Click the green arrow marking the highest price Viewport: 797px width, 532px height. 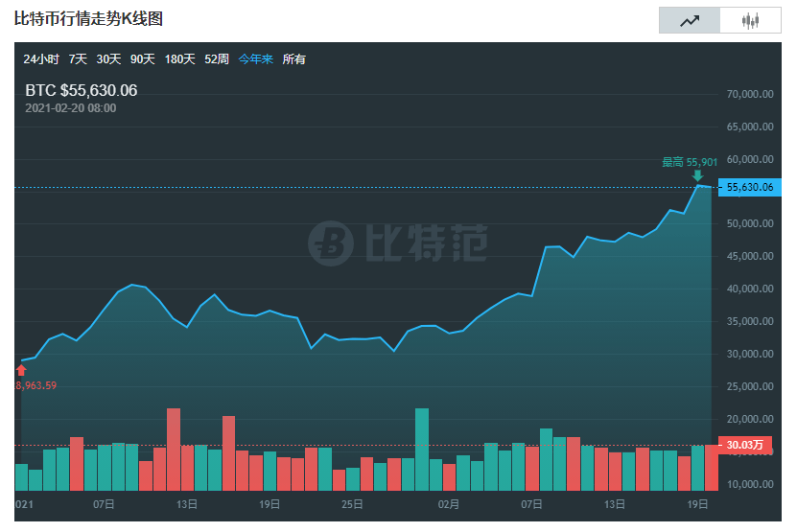697,175
